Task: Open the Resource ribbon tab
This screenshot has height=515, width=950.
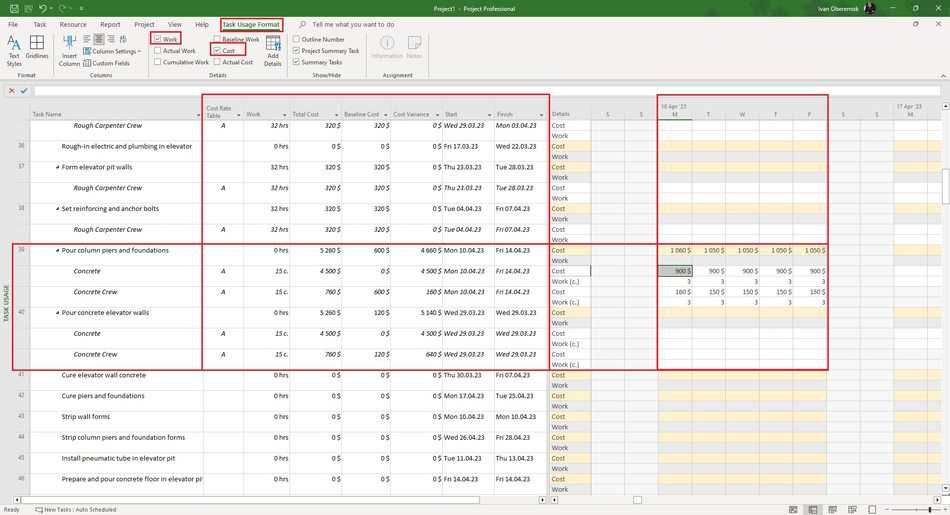Action: pos(73,25)
